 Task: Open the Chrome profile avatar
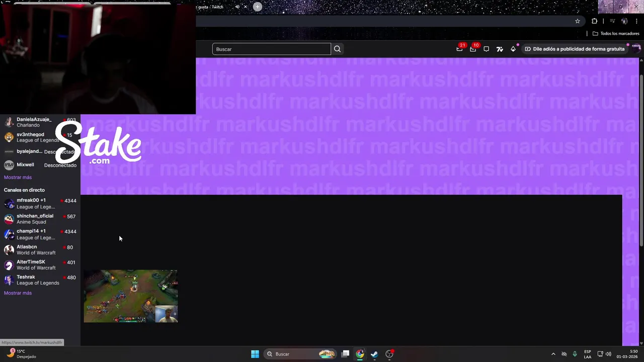[624, 21]
